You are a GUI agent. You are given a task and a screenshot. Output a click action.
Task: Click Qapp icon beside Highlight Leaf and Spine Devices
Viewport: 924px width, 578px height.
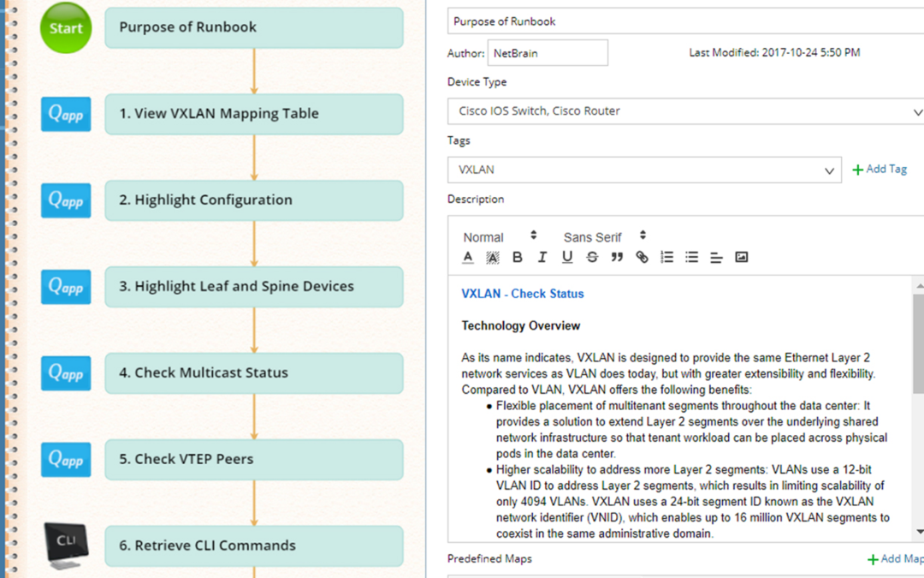[x=66, y=287]
